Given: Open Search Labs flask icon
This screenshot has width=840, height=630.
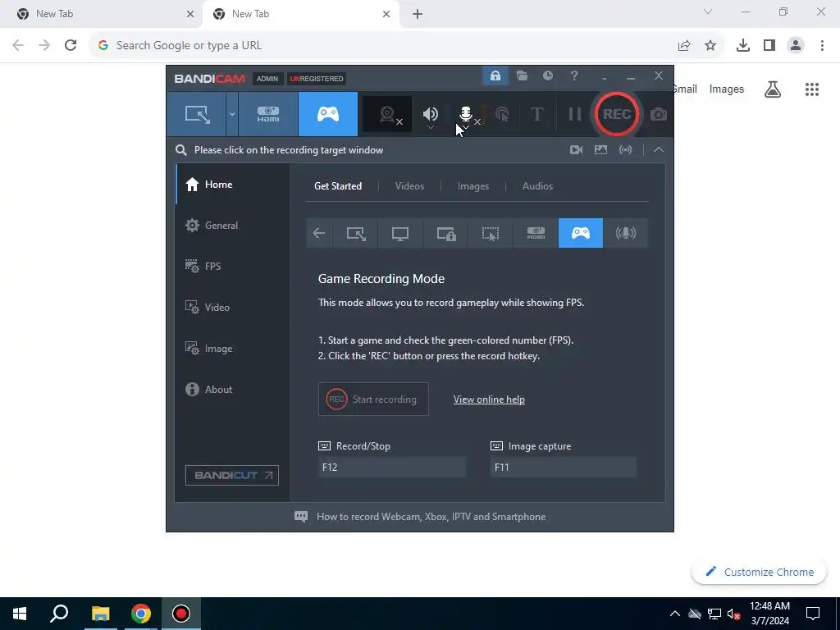Looking at the screenshot, I should point(773,89).
